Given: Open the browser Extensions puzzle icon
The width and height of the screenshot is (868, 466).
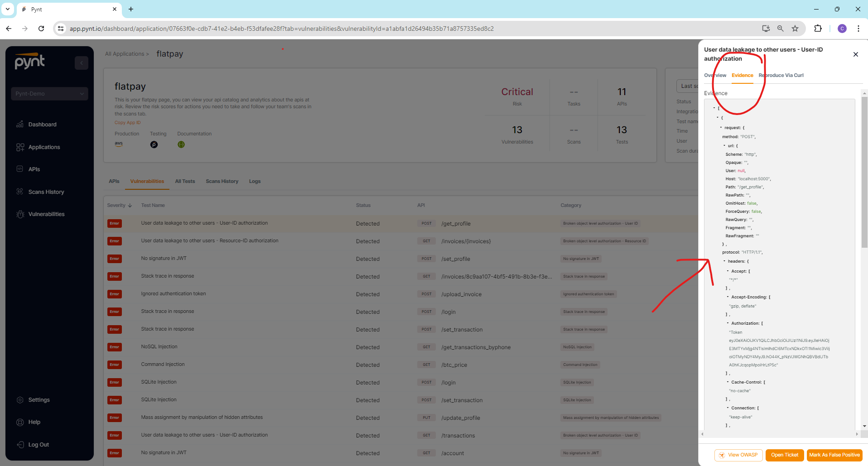Looking at the screenshot, I should [x=818, y=29].
